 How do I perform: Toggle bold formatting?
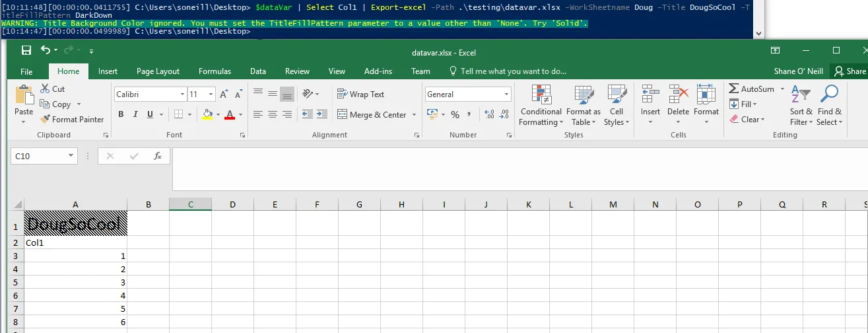[x=121, y=114]
